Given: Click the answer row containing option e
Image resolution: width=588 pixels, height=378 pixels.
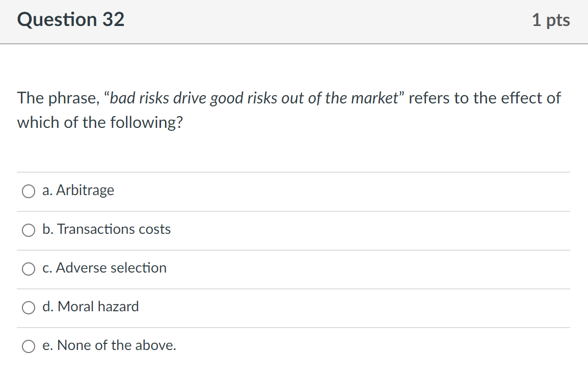Looking at the screenshot, I should pos(294,345).
